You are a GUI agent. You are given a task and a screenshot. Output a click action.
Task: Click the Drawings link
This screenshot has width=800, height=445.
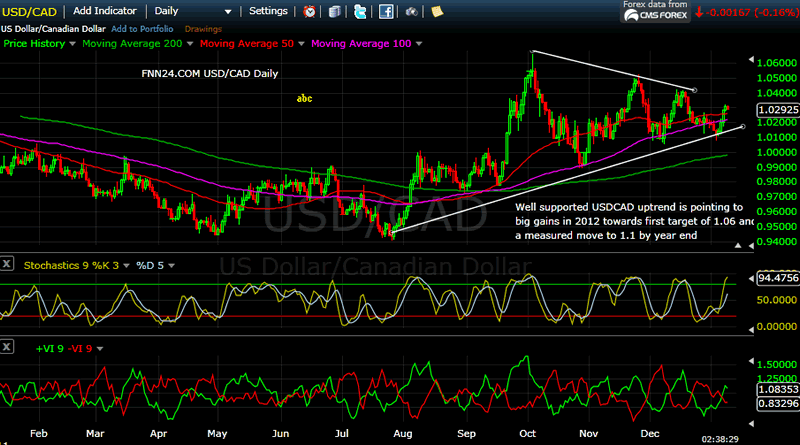[x=203, y=29]
